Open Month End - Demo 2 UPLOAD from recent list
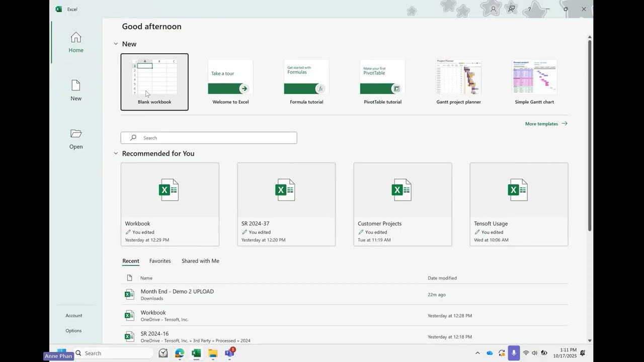The width and height of the screenshot is (644, 362). point(345,295)
